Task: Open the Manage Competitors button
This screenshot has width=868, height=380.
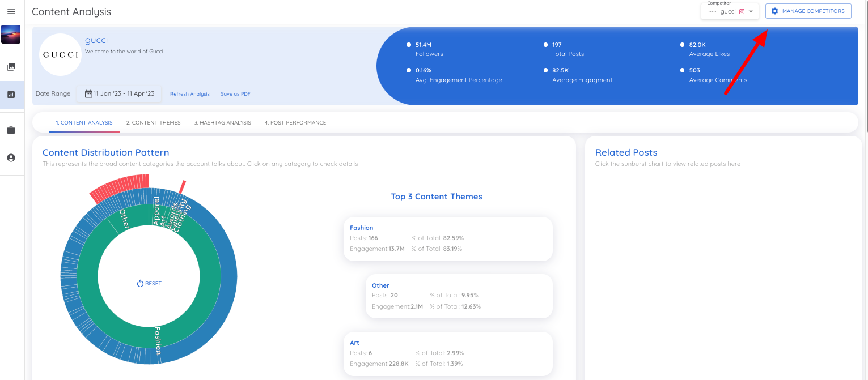Action: pos(808,11)
